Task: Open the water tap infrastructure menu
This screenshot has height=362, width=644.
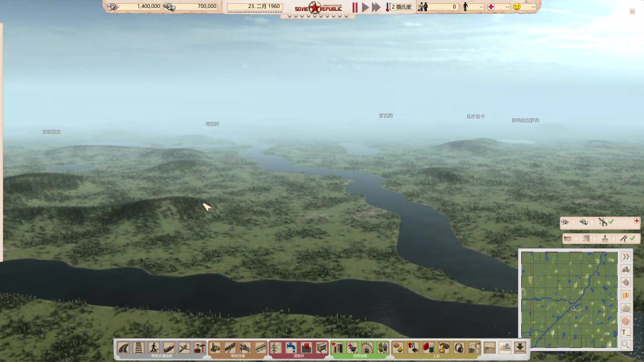Action: click(x=291, y=348)
